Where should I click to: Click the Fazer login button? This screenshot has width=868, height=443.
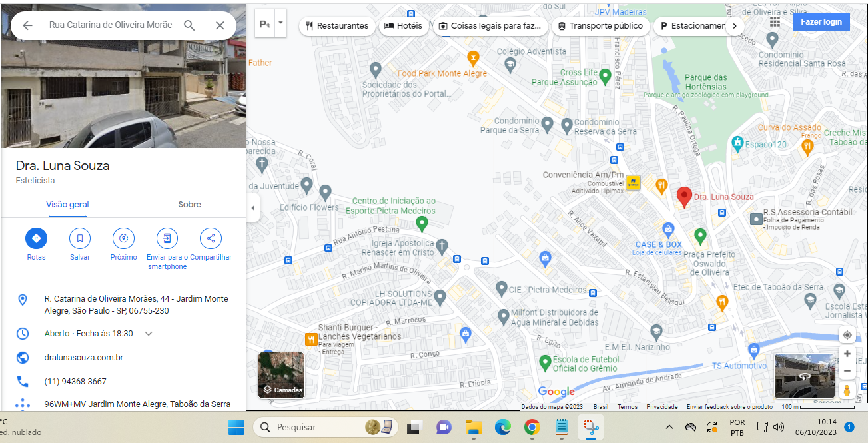tap(821, 21)
